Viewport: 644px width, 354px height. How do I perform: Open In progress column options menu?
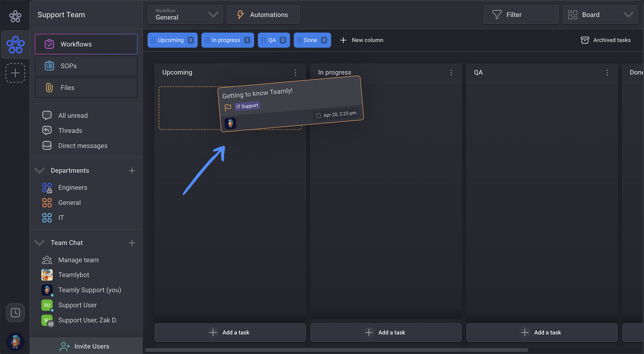(451, 73)
